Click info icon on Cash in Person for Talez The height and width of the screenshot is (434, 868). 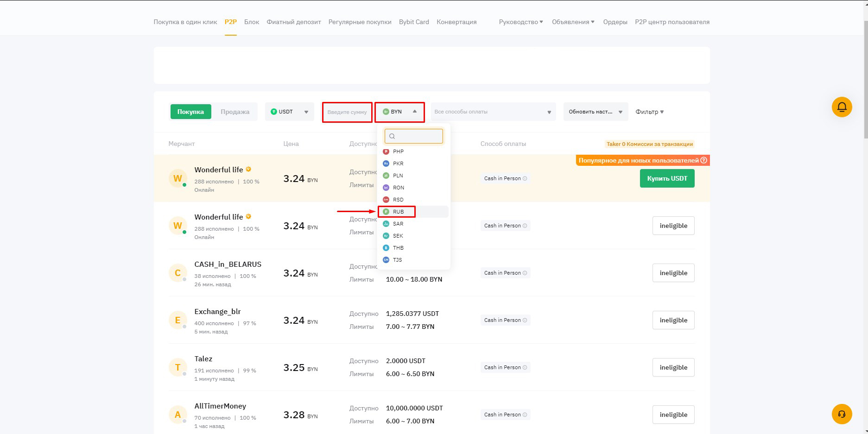(x=525, y=367)
